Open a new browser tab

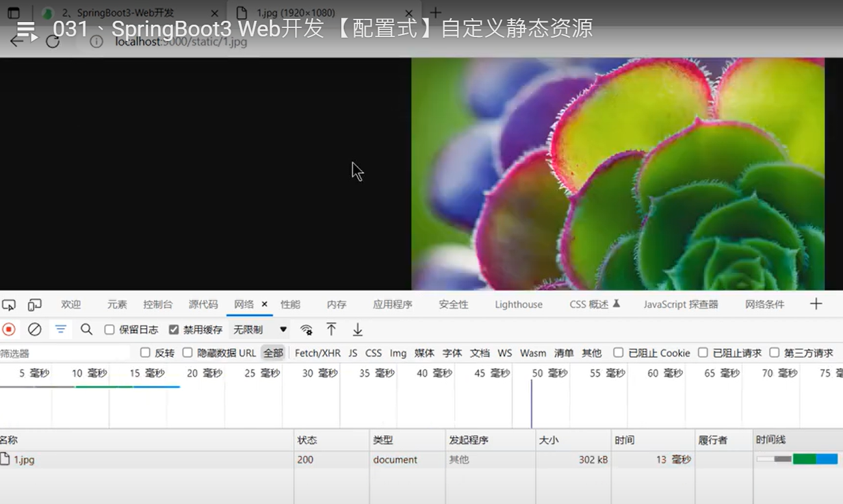[x=435, y=12]
